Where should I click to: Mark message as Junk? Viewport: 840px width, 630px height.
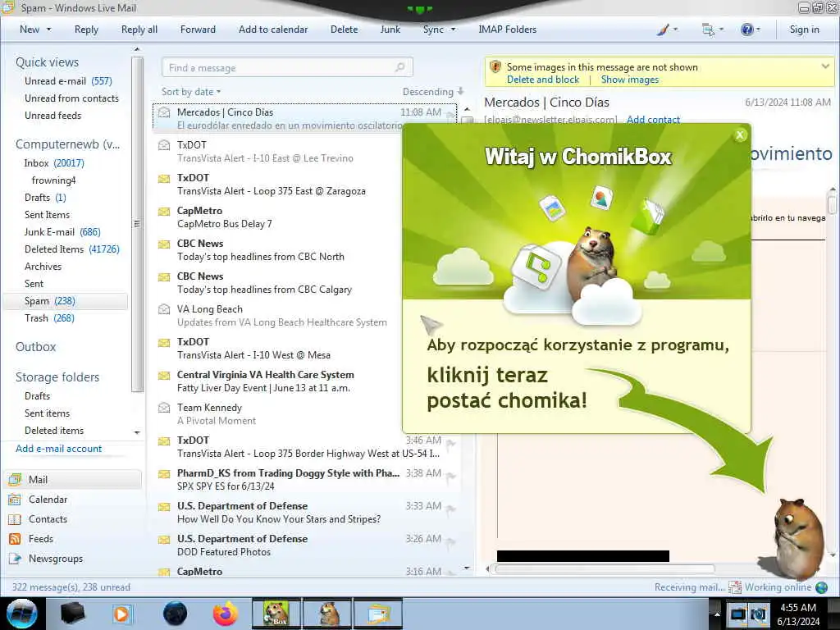pos(390,30)
